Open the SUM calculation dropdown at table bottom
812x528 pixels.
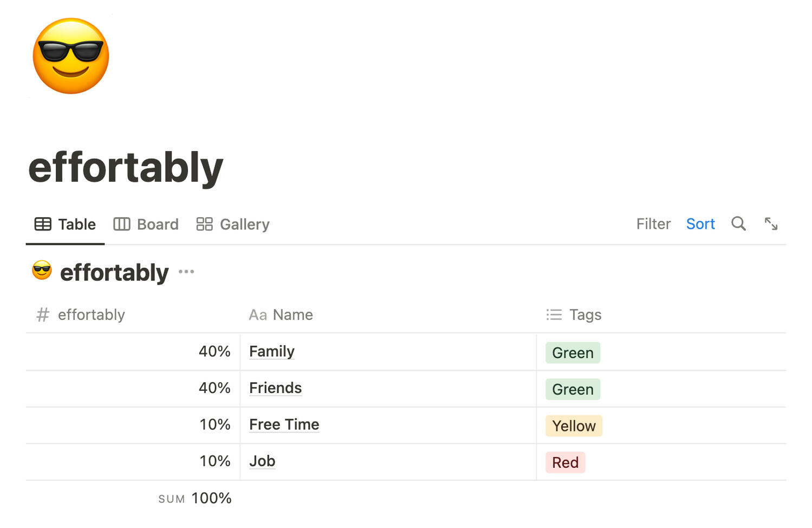click(195, 498)
